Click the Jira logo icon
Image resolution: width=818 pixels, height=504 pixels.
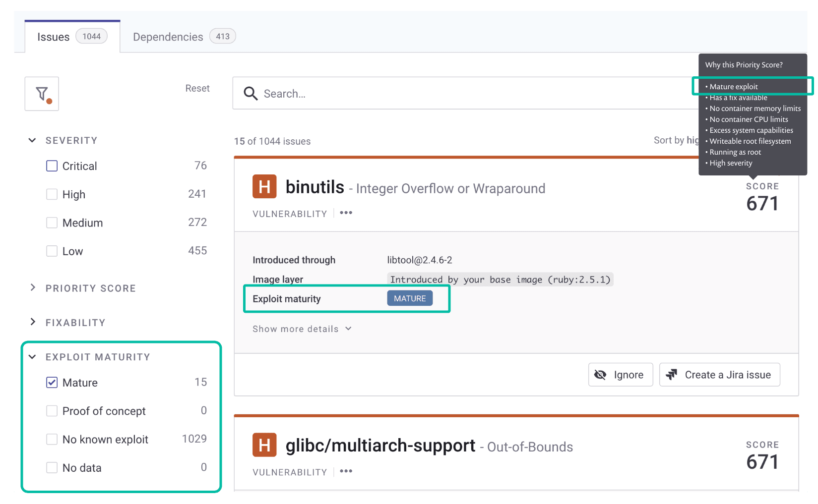click(x=671, y=375)
